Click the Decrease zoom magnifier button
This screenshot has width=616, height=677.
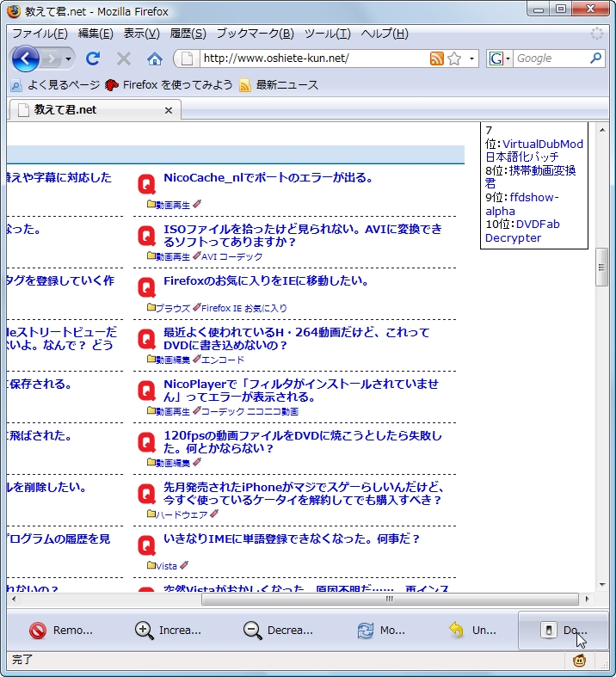point(278,631)
